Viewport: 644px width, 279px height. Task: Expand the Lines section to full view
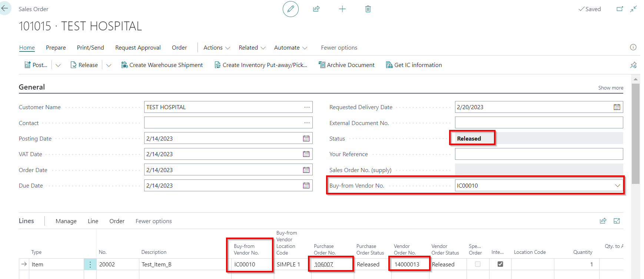[x=617, y=221]
